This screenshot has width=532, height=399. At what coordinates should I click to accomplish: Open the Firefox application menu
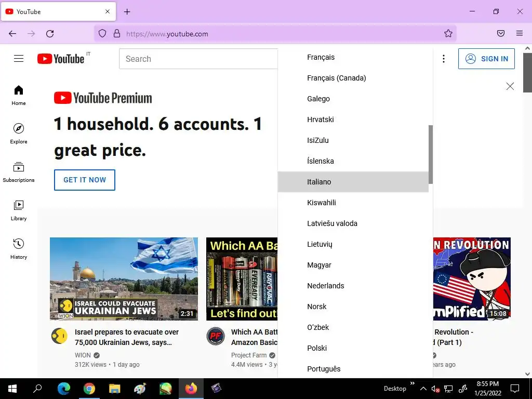click(x=520, y=33)
